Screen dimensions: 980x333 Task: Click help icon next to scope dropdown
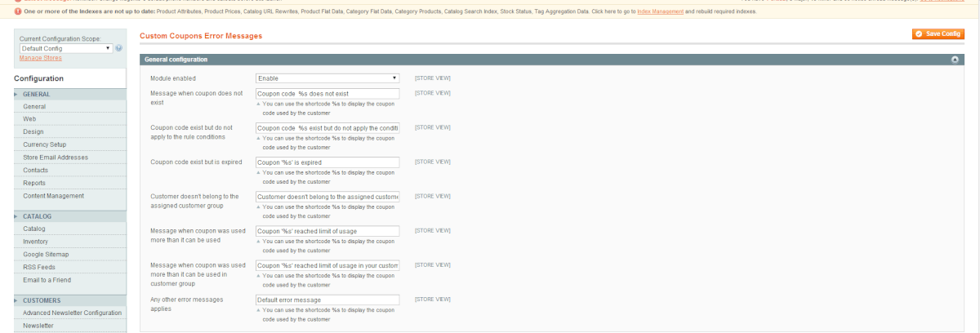pyautogui.click(x=118, y=48)
